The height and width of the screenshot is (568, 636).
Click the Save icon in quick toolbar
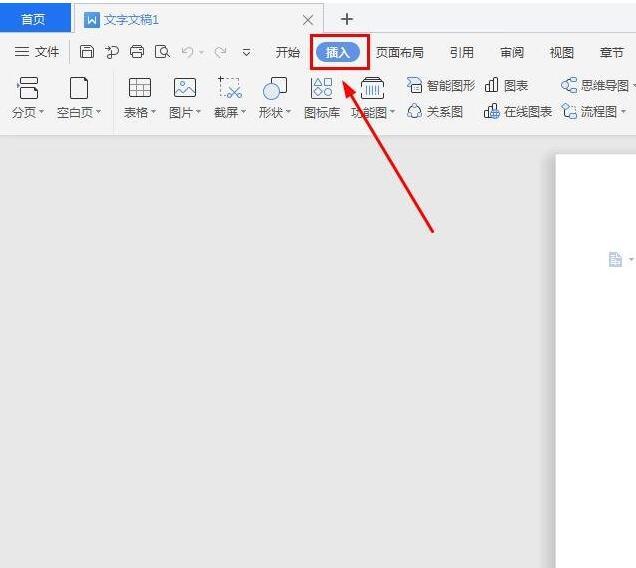click(86, 52)
